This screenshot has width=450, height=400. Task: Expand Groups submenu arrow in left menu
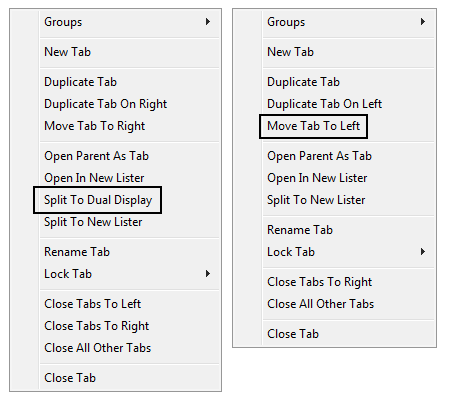(x=208, y=22)
